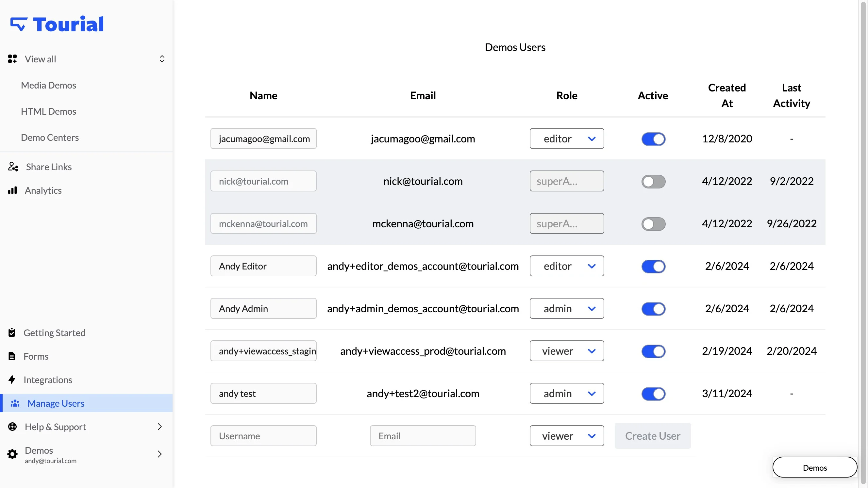This screenshot has height=488, width=868.
Task: Click the Getting Started clipboard icon
Action: coord(12,333)
